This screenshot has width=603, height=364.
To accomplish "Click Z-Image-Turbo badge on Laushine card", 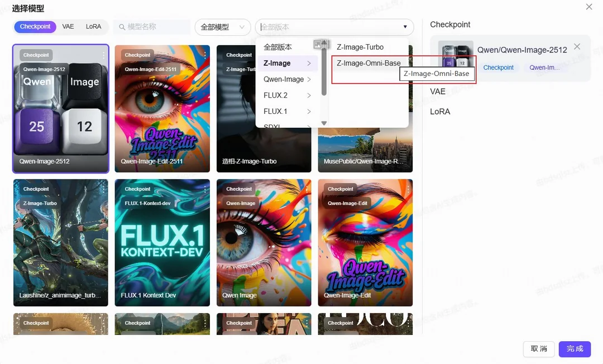I will click(40, 203).
